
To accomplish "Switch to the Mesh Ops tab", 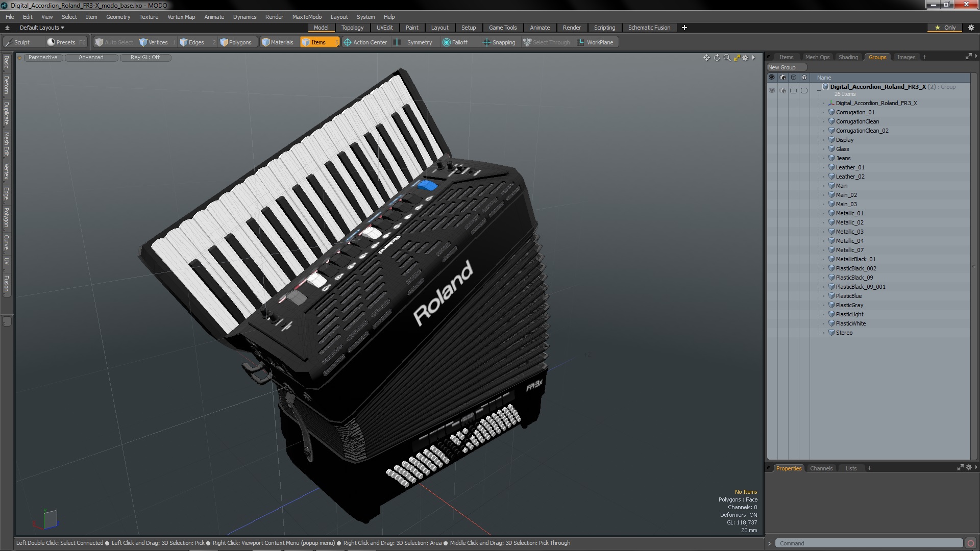I will (817, 57).
